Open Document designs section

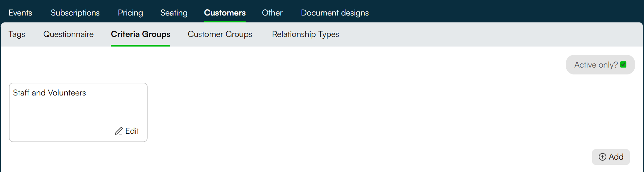pyautogui.click(x=335, y=13)
